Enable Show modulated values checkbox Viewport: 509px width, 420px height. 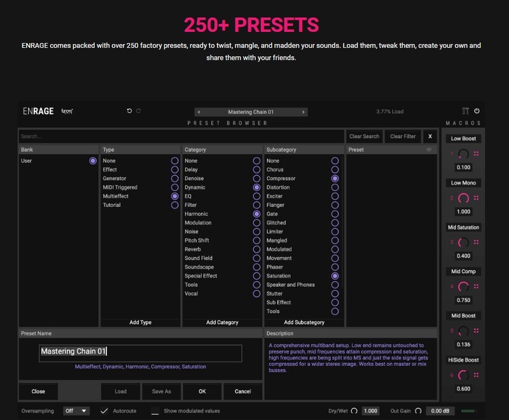click(155, 411)
